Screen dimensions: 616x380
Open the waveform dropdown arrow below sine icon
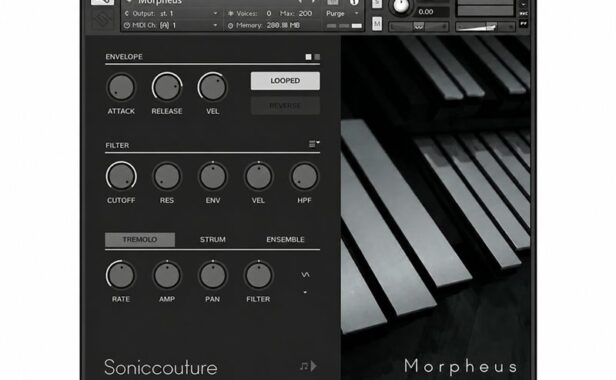click(305, 292)
